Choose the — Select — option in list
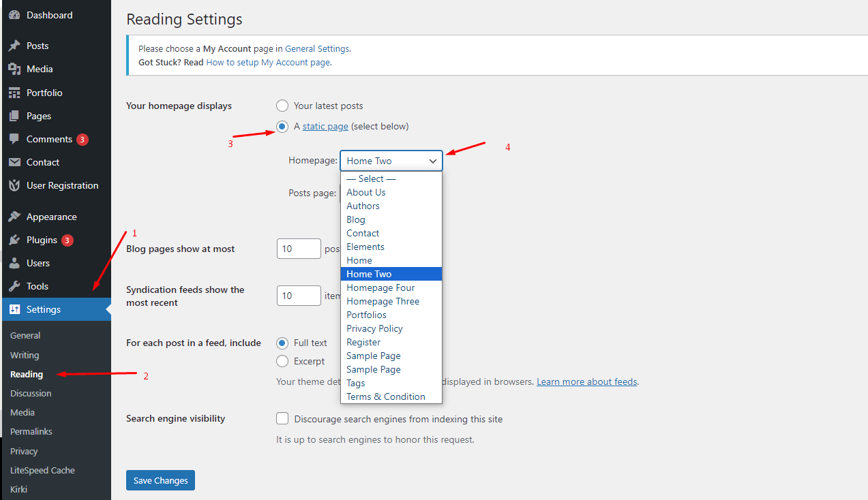Image resolution: width=868 pixels, height=500 pixels. [x=391, y=178]
